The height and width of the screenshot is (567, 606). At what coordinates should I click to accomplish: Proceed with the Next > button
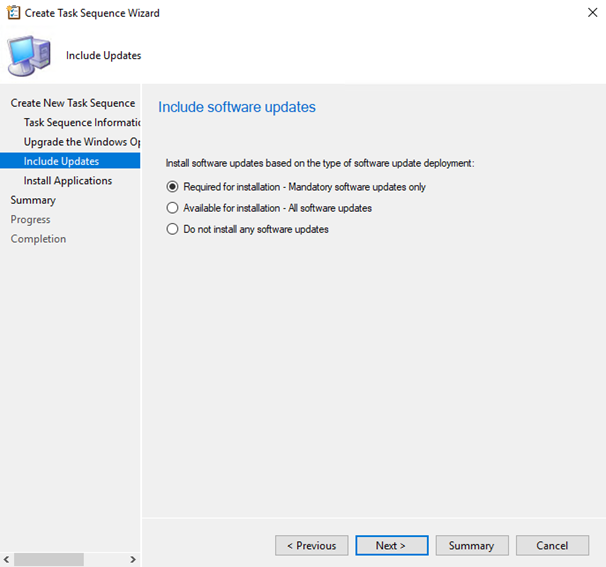392,545
